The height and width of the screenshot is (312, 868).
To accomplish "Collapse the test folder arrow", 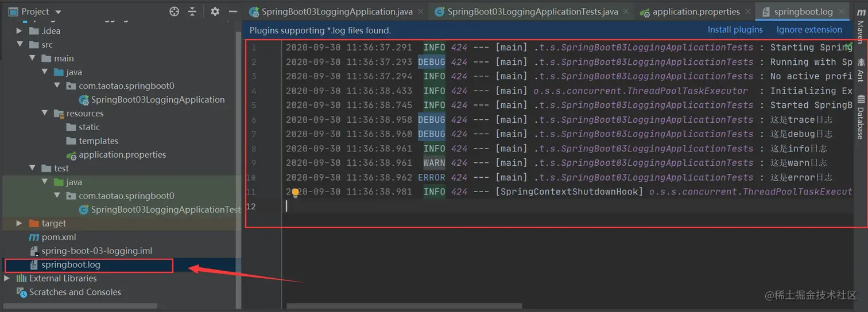I will tap(33, 169).
